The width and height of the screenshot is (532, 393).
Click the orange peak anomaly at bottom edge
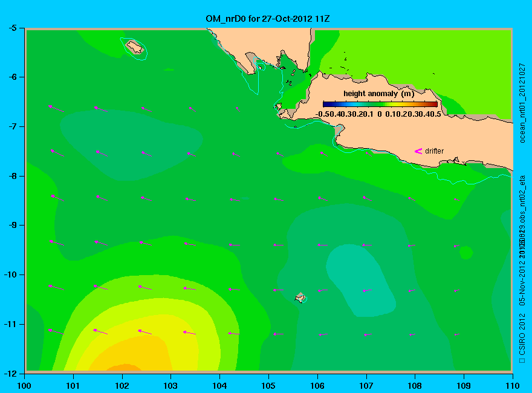tap(125, 367)
